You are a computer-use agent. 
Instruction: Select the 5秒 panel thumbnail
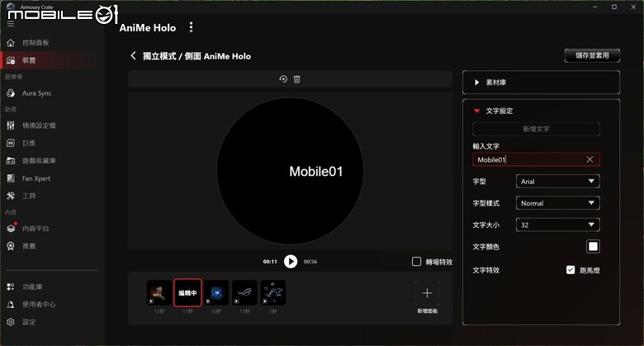click(x=272, y=292)
